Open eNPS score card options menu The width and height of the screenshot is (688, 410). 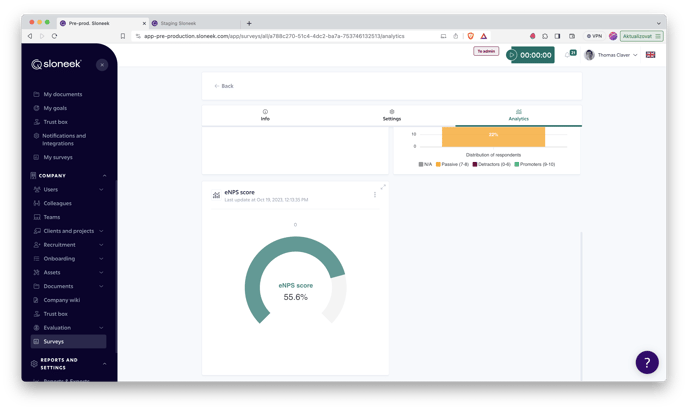point(375,194)
